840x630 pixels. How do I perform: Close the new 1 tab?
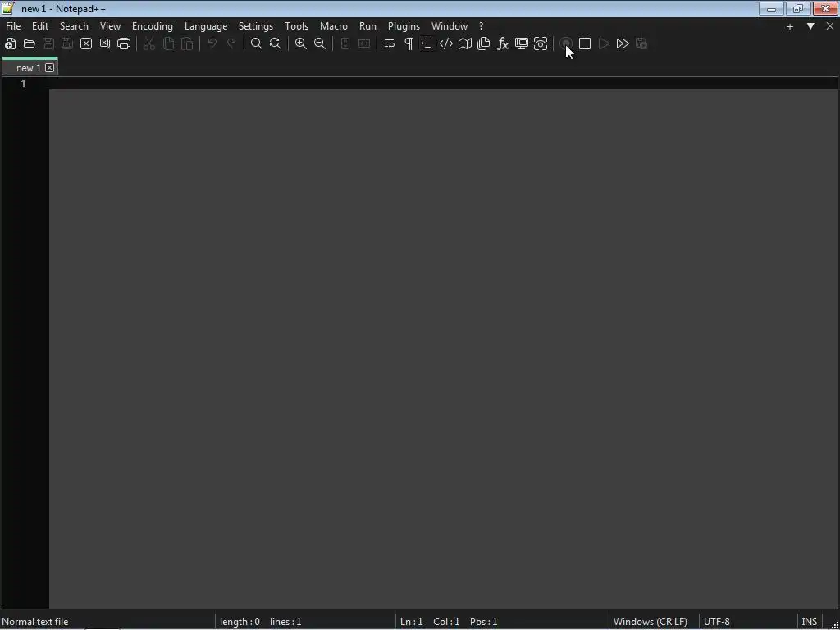[50, 68]
